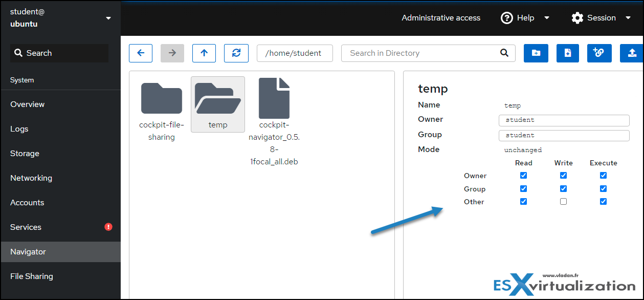644x300 pixels.
Task: Navigate up one directory level
Action: [204, 53]
